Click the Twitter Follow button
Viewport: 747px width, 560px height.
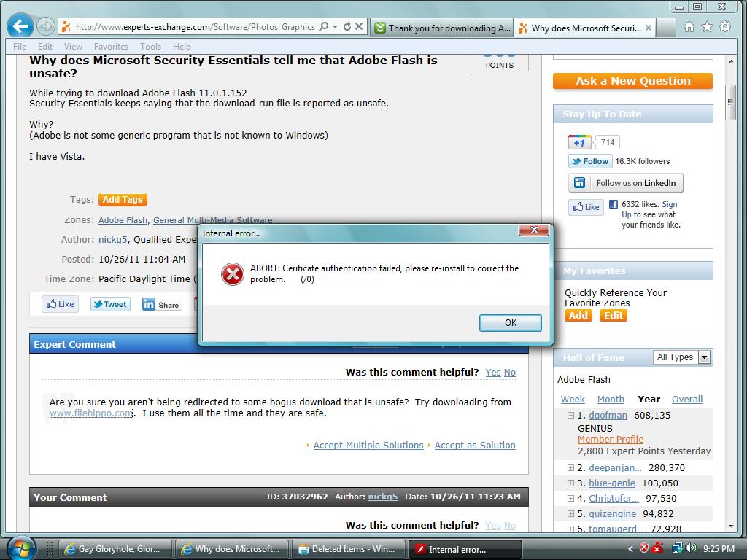590,161
